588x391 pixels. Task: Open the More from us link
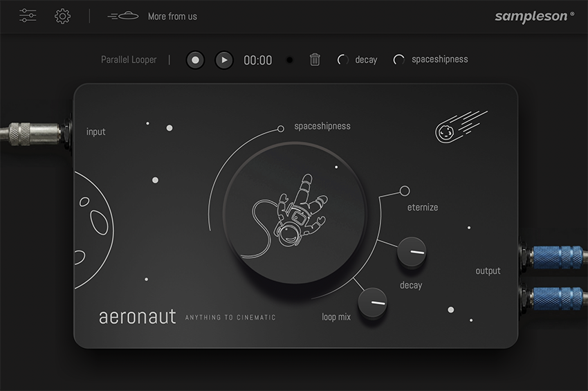(x=172, y=17)
